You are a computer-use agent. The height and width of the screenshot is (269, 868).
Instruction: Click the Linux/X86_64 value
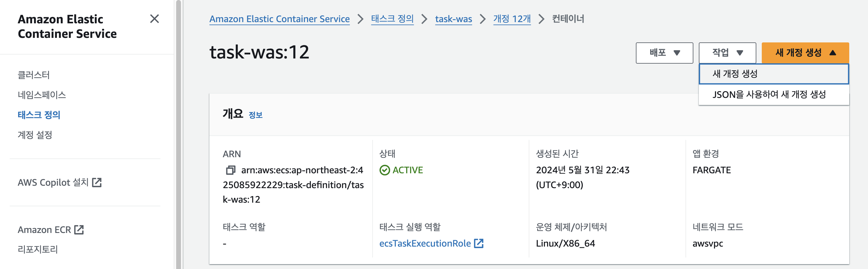coord(565,243)
